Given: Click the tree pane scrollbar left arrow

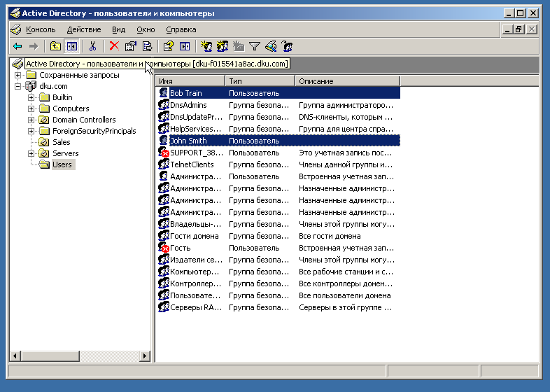Looking at the screenshot, I should click(15, 356).
